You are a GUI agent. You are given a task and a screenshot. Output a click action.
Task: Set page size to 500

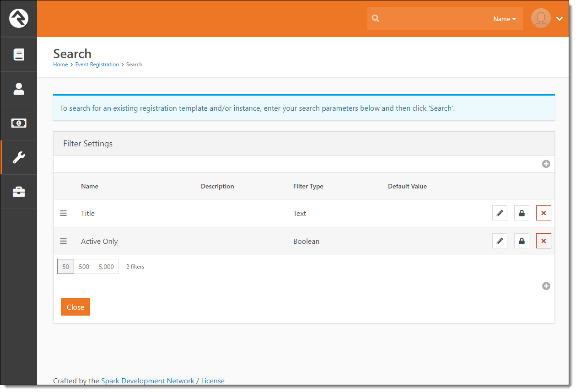click(x=84, y=267)
